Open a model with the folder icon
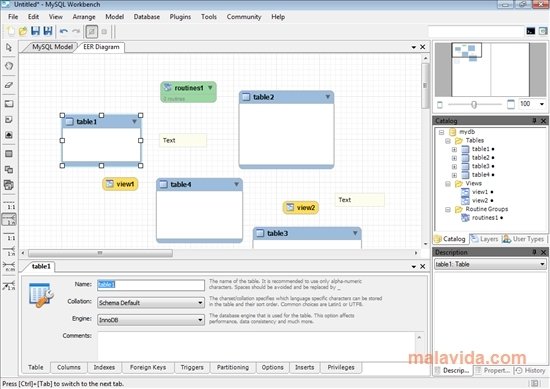This screenshot has width=550, height=389. [23, 31]
